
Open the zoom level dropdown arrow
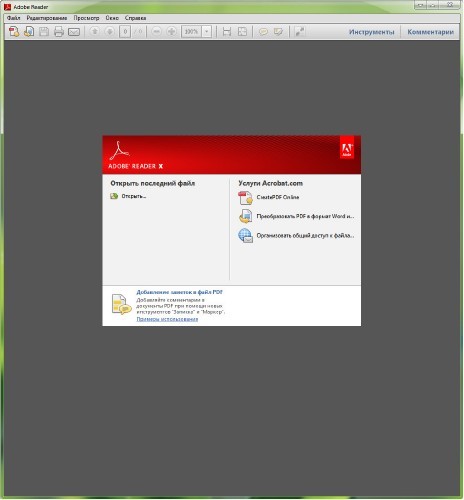click(x=207, y=32)
